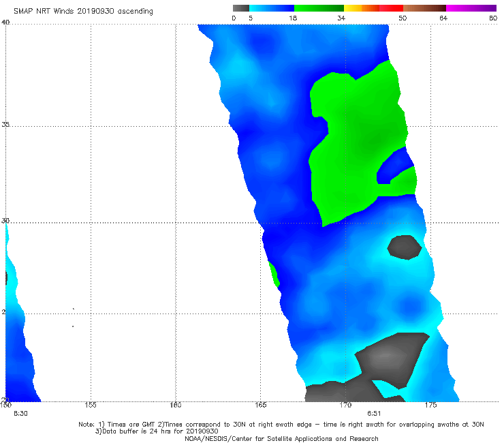Viewport: 504px width, 443px height.
Task: Click the small gray hexagonal low-wind patch
Action: pyautogui.click(x=405, y=247)
